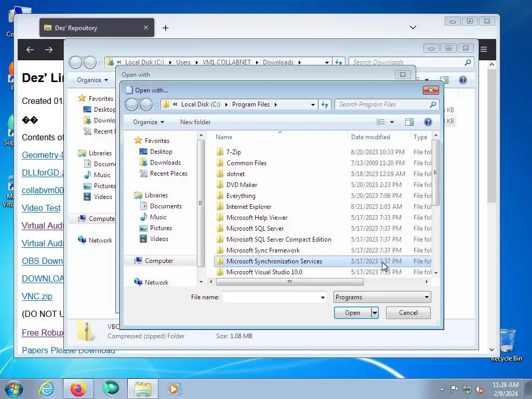
Task: Open the split arrow on Open button
Action: [x=375, y=313]
